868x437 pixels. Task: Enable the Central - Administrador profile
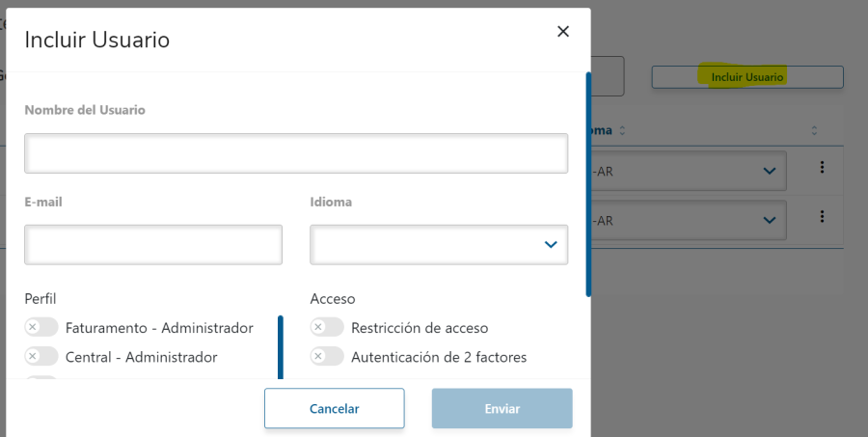[x=41, y=357]
